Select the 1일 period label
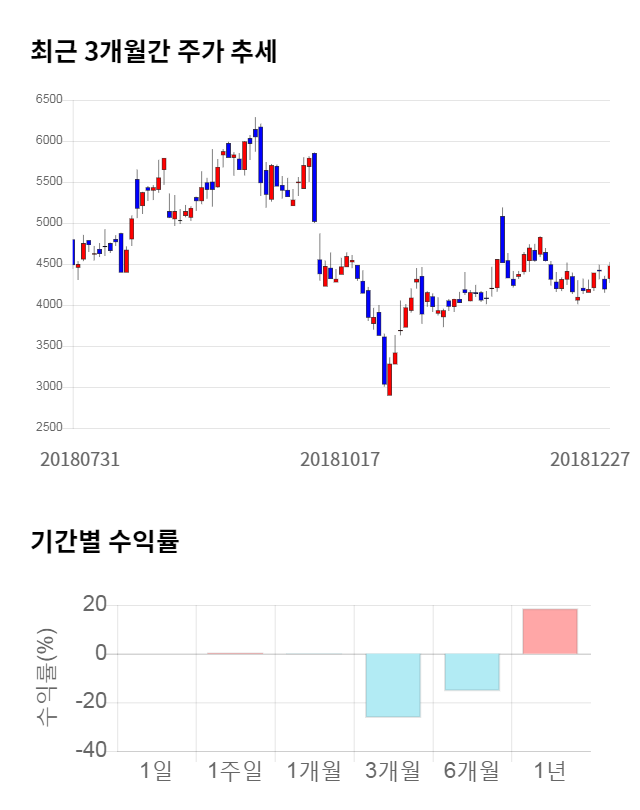The image size is (640, 810). tap(156, 771)
